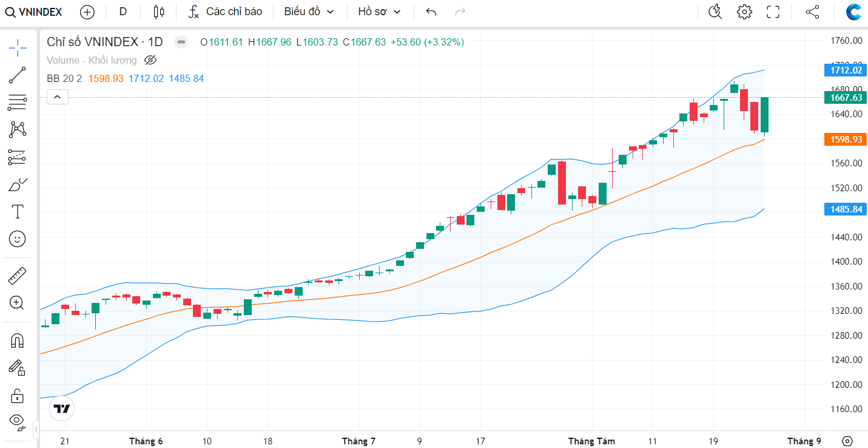Toggle the magnet snap mode
This screenshot has height=448, width=868.
18,341
